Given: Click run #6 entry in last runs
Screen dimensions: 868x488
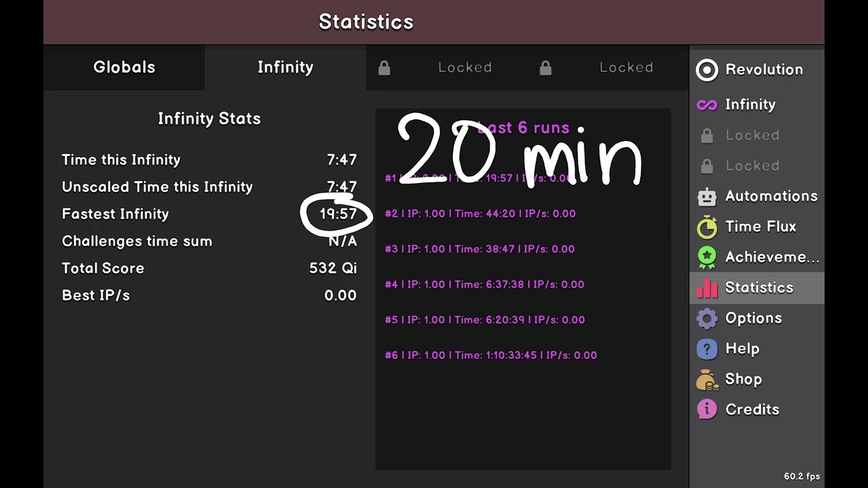Looking at the screenshot, I should [x=490, y=355].
